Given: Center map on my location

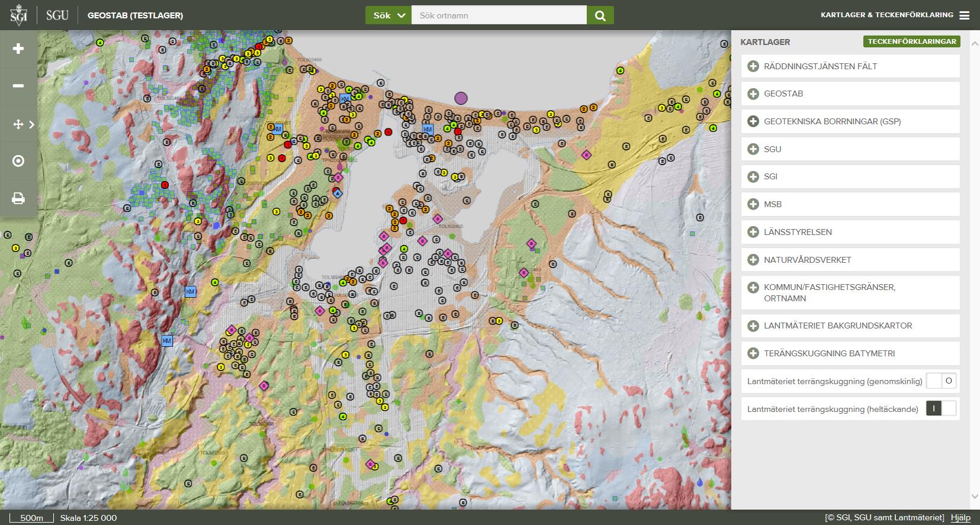Looking at the screenshot, I should pos(18,161).
